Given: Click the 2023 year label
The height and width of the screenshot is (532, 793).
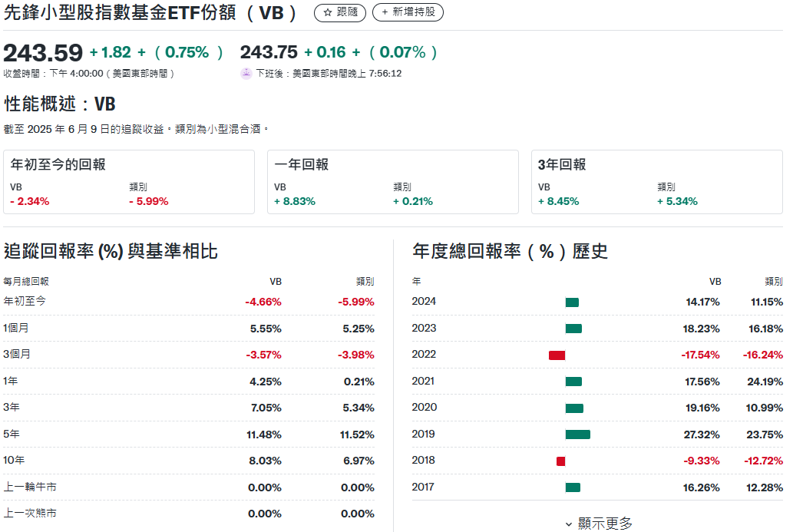Looking at the screenshot, I should [x=424, y=329].
